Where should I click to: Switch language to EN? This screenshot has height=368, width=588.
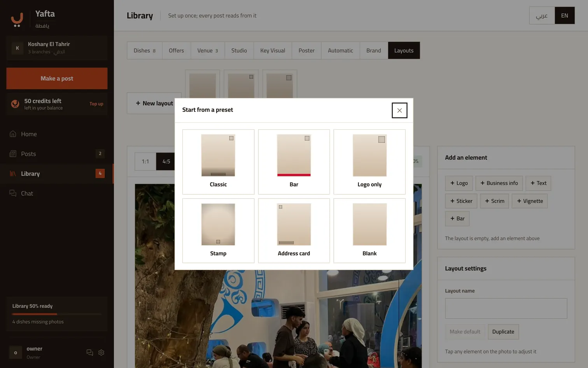(565, 16)
